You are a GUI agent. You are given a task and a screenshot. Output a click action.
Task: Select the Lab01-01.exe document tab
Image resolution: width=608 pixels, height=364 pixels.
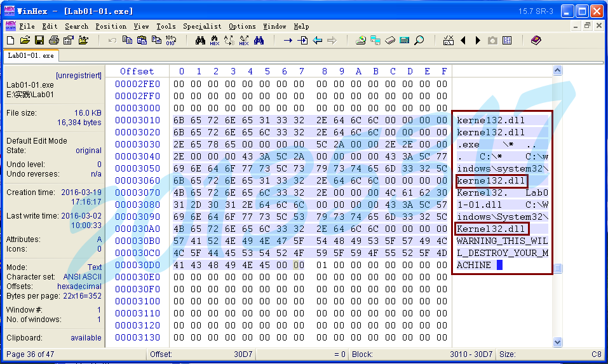(30, 55)
